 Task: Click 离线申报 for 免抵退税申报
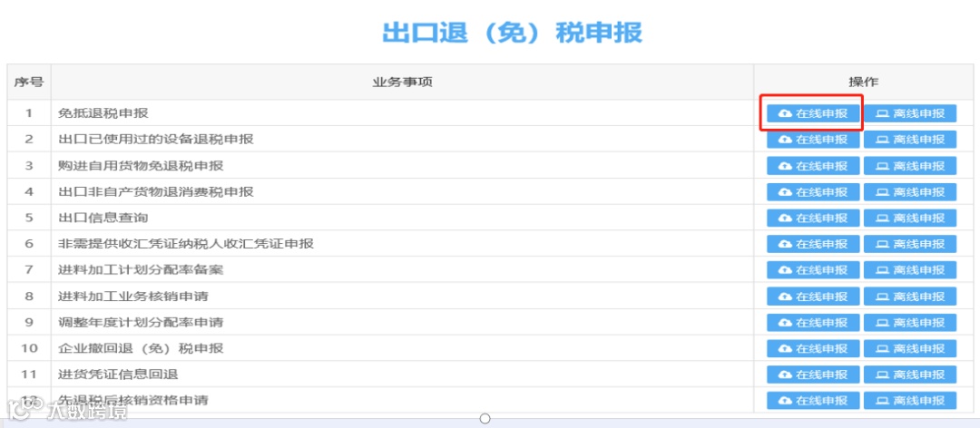point(910,113)
